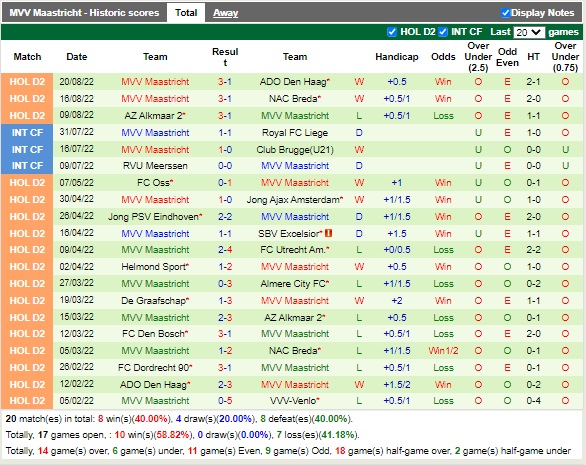Click the 40.00% win percentage in summary

151,419
